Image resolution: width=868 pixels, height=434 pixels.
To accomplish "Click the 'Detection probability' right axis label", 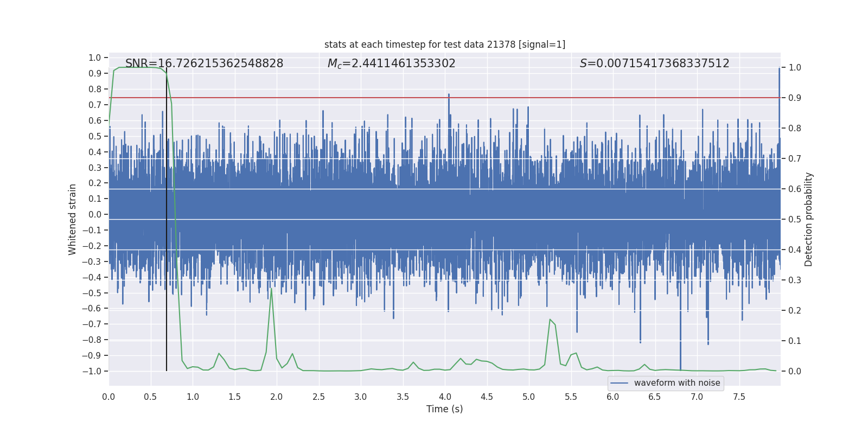I will click(808, 219).
